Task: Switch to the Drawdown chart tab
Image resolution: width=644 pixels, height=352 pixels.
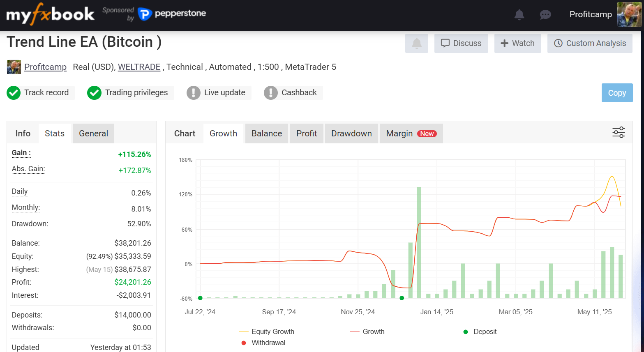Action: (x=351, y=133)
